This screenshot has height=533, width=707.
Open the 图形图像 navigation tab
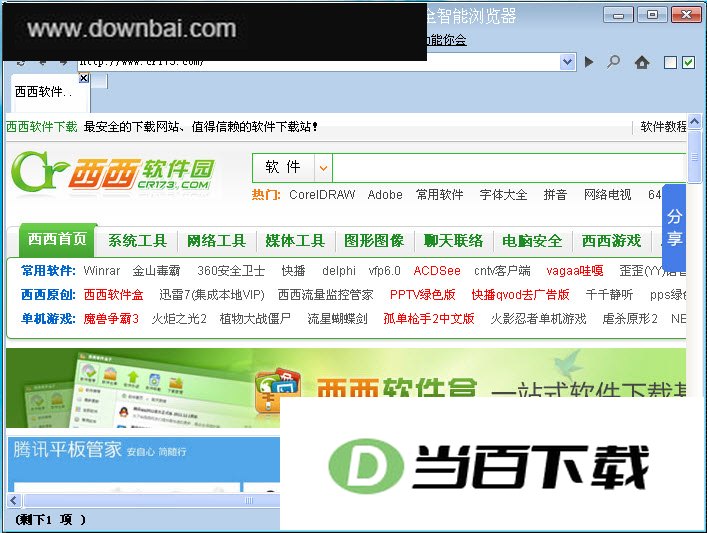click(x=374, y=241)
